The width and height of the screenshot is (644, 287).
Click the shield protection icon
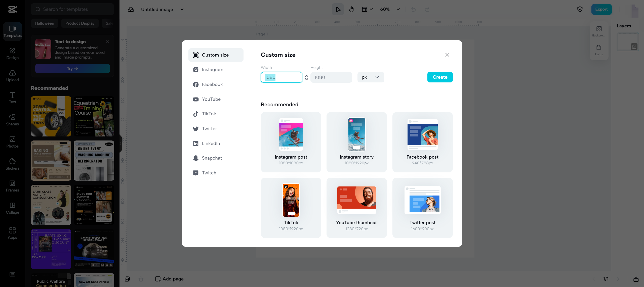580,9
